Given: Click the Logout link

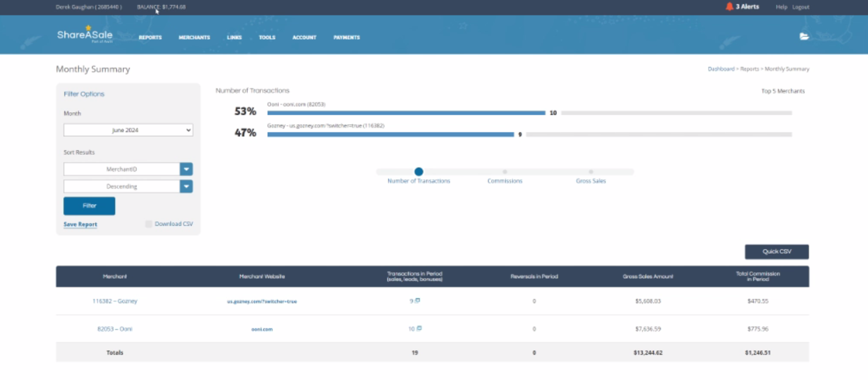Looking at the screenshot, I should [800, 7].
